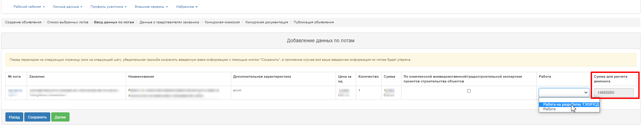644x135 pixels.
Task: Go to Создание объявления step
Action: point(23,22)
